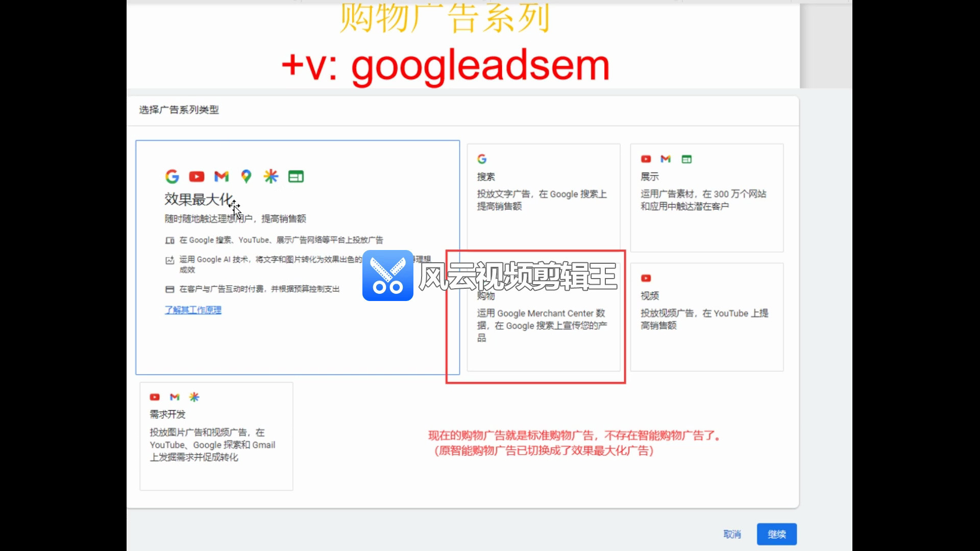The height and width of the screenshot is (551, 980).
Task: Choose the 展示 campaign type card
Action: pos(707,198)
